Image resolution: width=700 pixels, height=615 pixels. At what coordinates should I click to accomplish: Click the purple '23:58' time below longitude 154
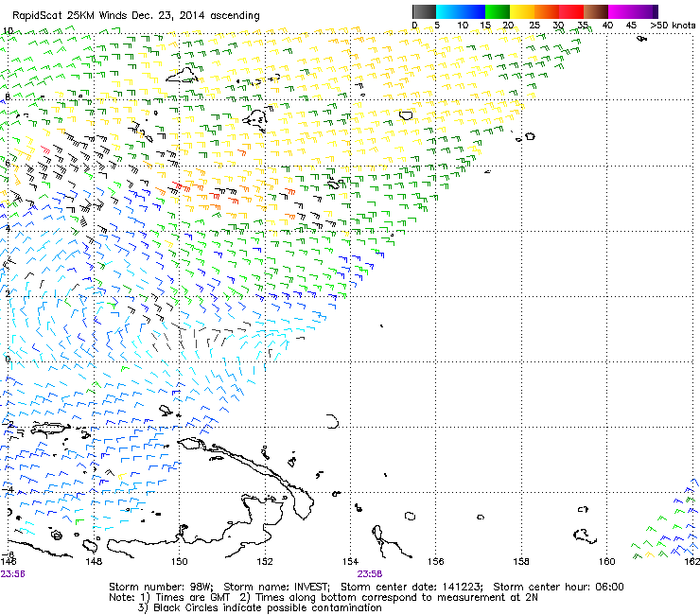pyautogui.click(x=370, y=574)
